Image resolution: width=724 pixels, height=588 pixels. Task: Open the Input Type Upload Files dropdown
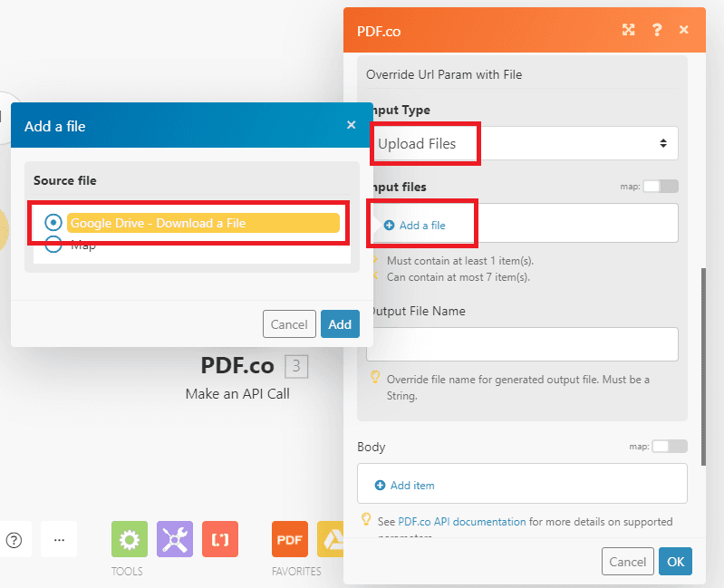pyautogui.click(x=523, y=143)
